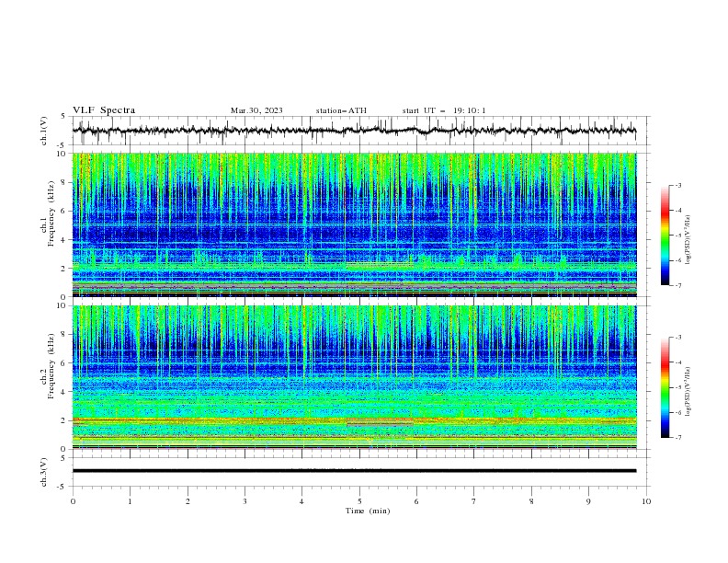
Task: Click the ch.1 spectrogram panel
Action: [x=354, y=224]
